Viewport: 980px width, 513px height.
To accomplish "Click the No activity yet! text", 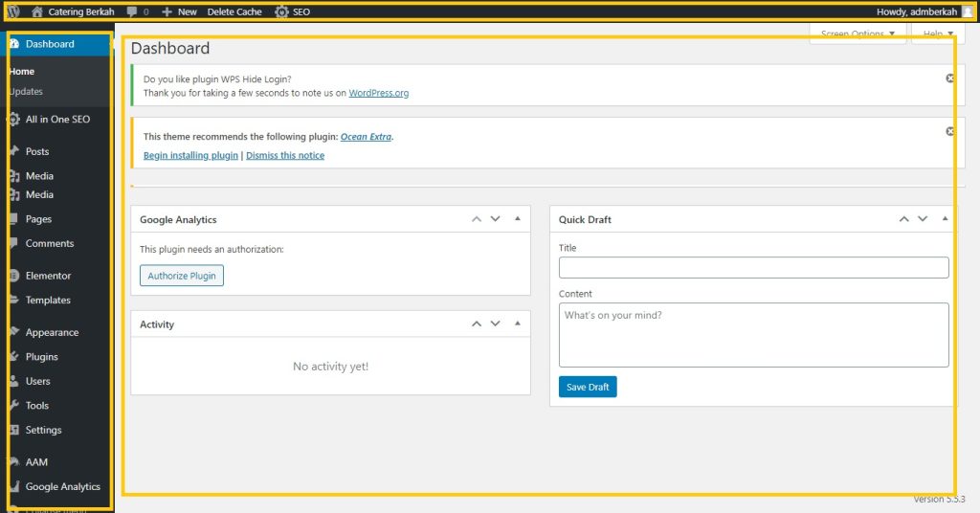I will [330, 367].
